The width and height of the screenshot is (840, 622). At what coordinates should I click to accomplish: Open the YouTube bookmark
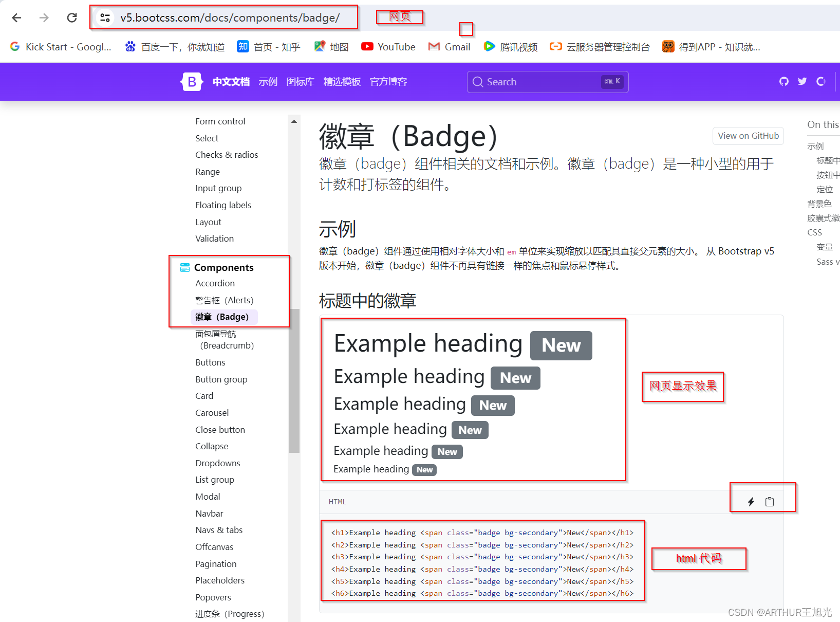tap(388, 47)
